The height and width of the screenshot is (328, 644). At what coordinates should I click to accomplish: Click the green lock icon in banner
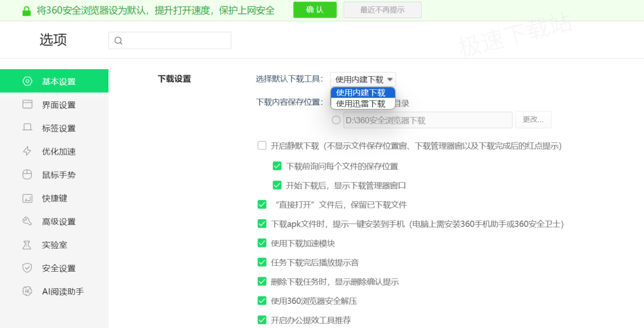pyautogui.click(x=26, y=10)
